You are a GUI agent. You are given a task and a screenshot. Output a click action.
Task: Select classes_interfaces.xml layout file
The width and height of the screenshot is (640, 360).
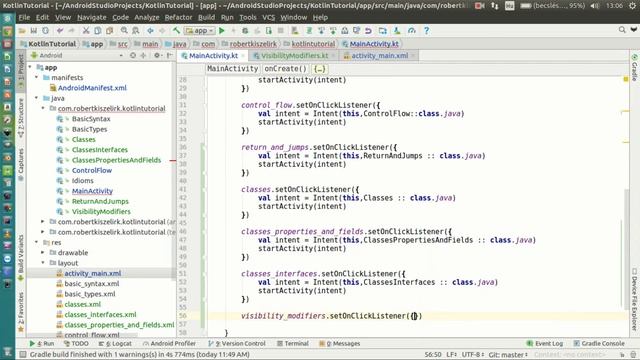click(100, 314)
